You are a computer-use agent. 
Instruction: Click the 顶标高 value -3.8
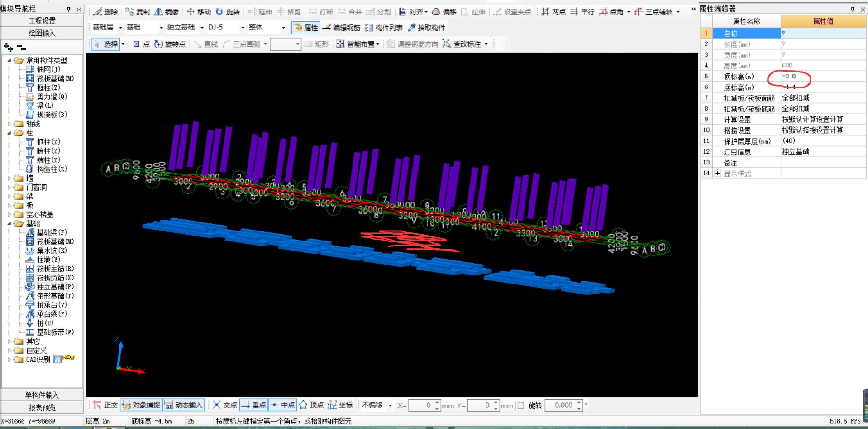pos(823,76)
